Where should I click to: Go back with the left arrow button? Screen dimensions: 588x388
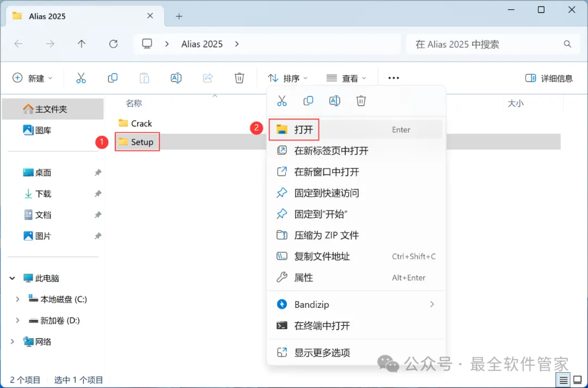pyautogui.click(x=19, y=44)
